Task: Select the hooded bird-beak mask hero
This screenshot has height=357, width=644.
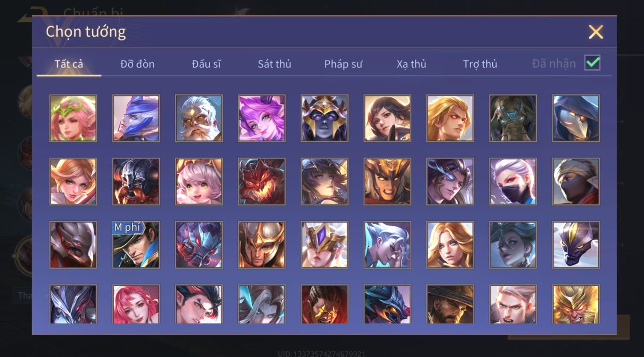Action: click(576, 118)
